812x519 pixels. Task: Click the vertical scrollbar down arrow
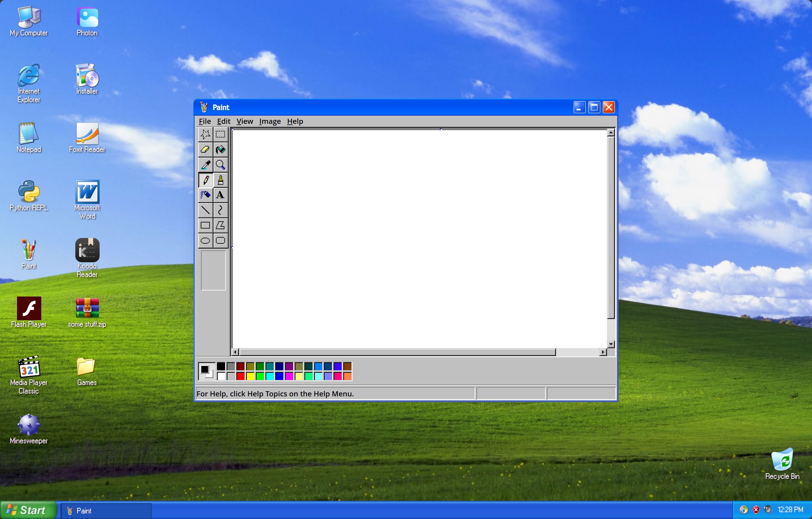pos(611,344)
